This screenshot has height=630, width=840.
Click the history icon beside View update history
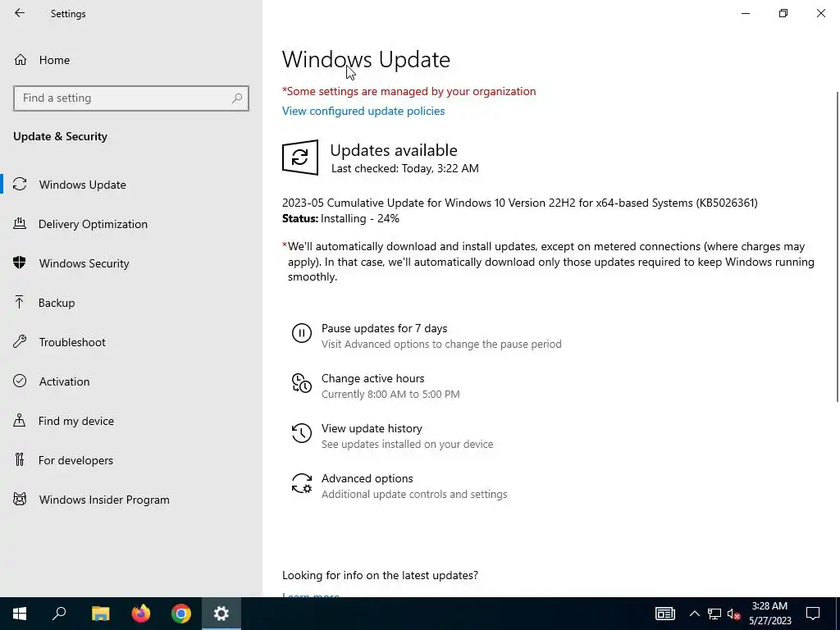302,433
